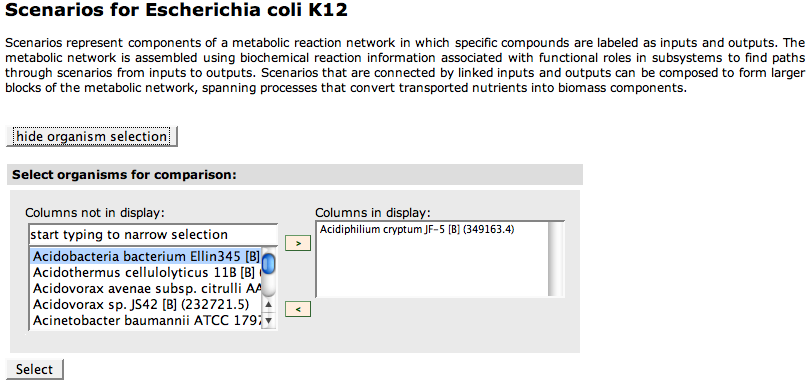Select Acidothermus cellulolyticus 11B entry
This screenshot has width=807, height=380.
point(145,272)
